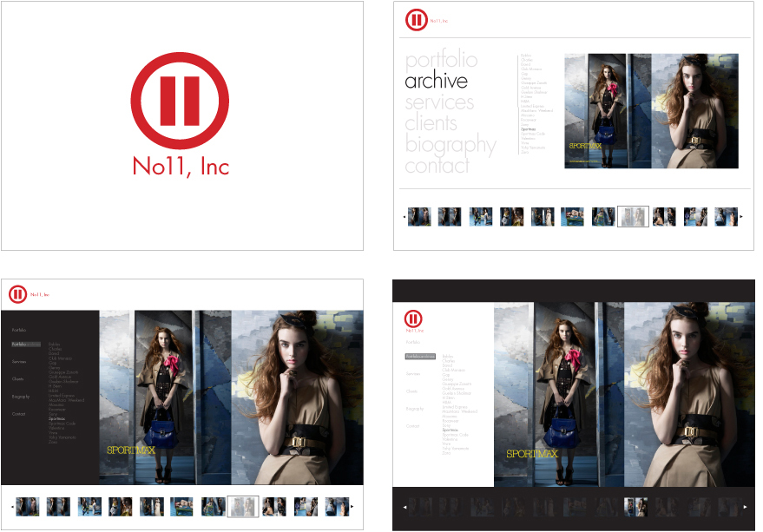
Task: Click the logo in the dark-themed bottom-right mockup
Action: coord(414,319)
